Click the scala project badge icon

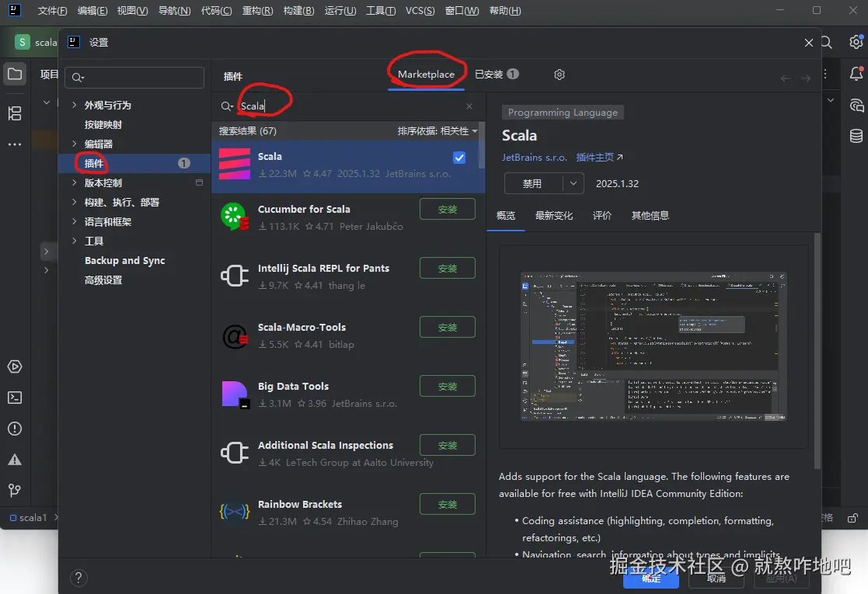(x=22, y=42)
